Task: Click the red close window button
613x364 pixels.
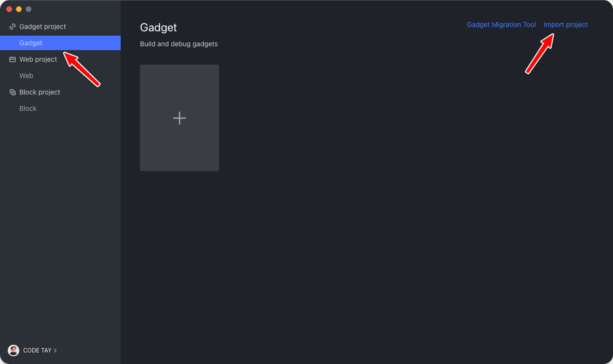Action: coord(9,9)
